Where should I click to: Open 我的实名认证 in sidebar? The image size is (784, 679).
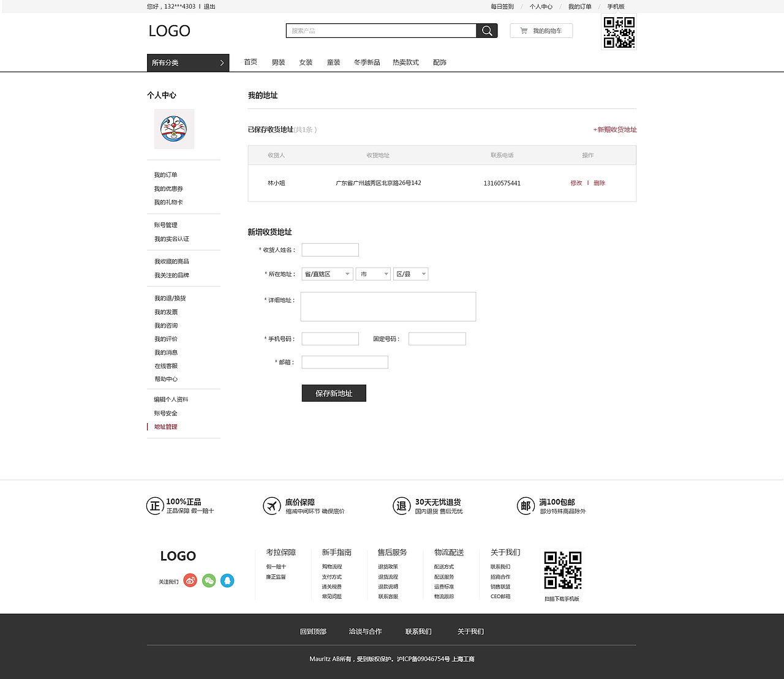pos(171,239)
